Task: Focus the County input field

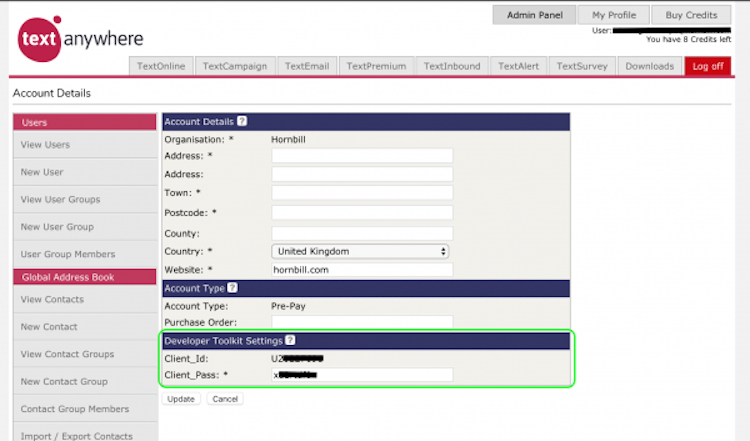Action: pos(362,233)
